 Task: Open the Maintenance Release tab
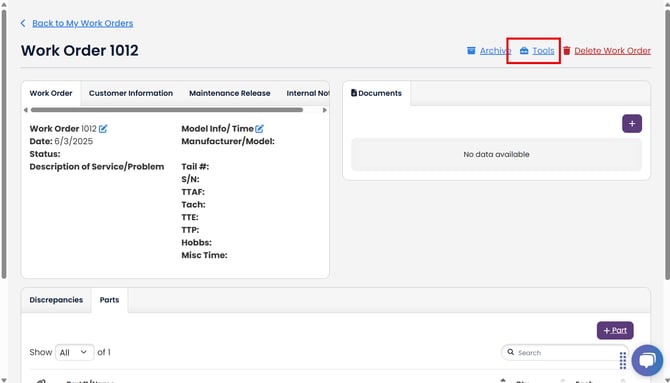tap(229, 93)
